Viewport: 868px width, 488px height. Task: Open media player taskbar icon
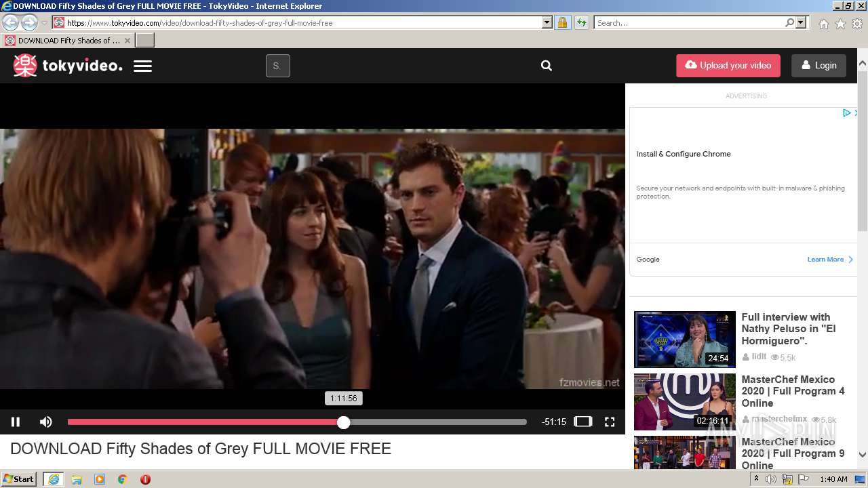100,479
